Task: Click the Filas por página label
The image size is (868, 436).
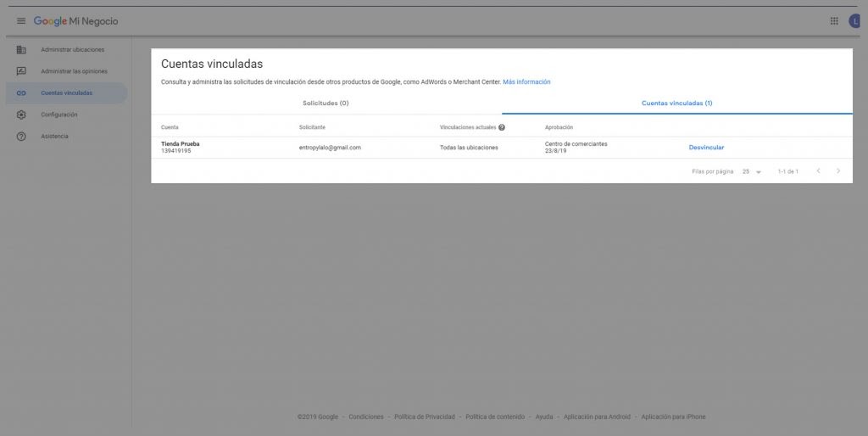Action: [x=712, y=171]
